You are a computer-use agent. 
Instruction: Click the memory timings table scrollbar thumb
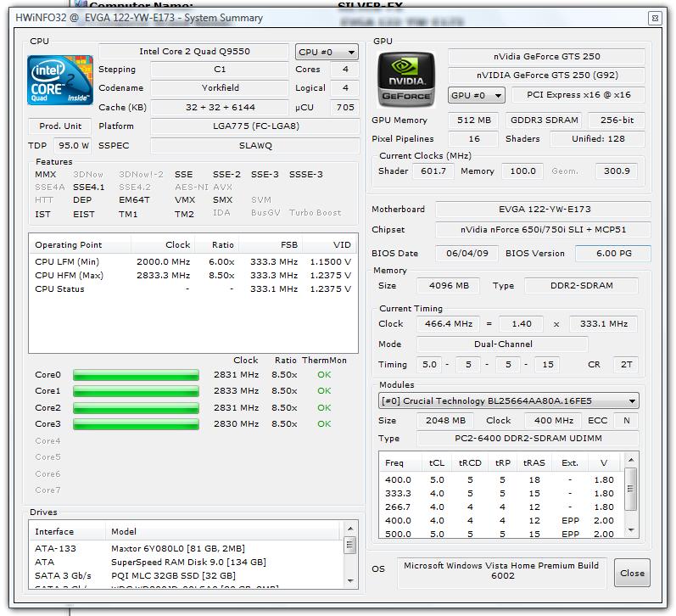tap(631, 489)
